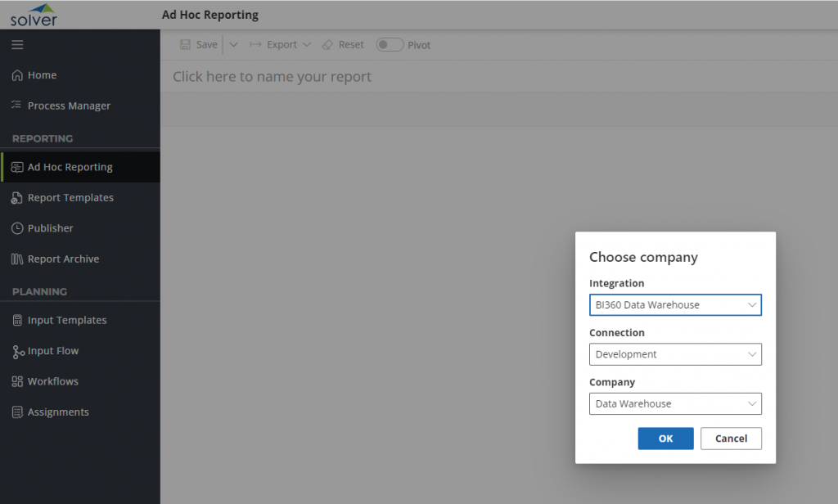Click the Ad Hoc Reporting icon
838x504 pixels.
point(17,167)
